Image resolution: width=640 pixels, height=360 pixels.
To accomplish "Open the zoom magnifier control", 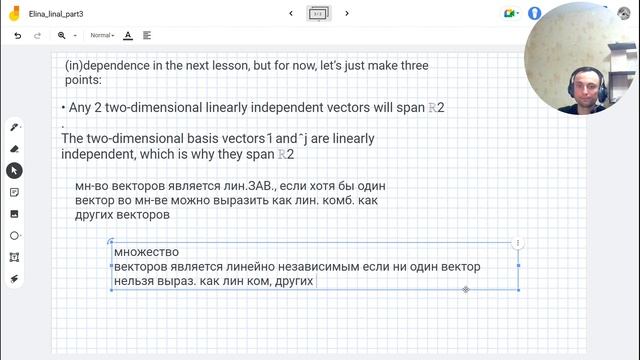I will pyautogui.click(x=62, y=36).
